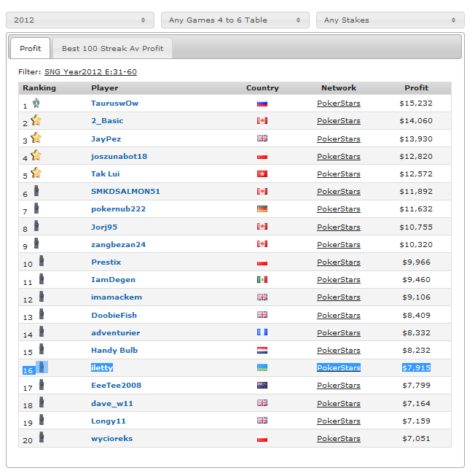Click the Russian flag in TauruswOw's row
The width and height of the screenshot is (475, 476).
tap(262, 104)
